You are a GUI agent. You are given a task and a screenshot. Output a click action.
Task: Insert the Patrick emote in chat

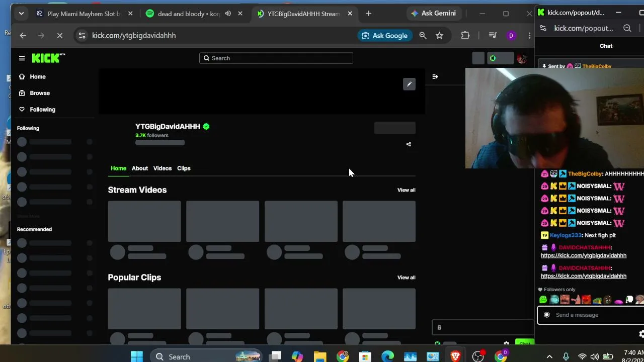click(576, 300)
